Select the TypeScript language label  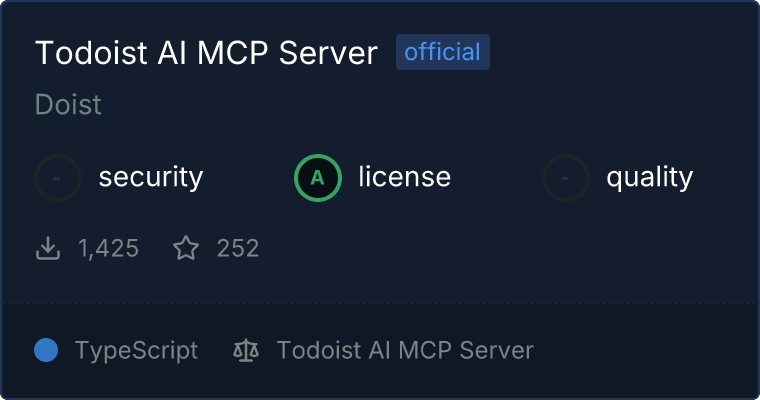pyautogui.click(x=136, y=351)
